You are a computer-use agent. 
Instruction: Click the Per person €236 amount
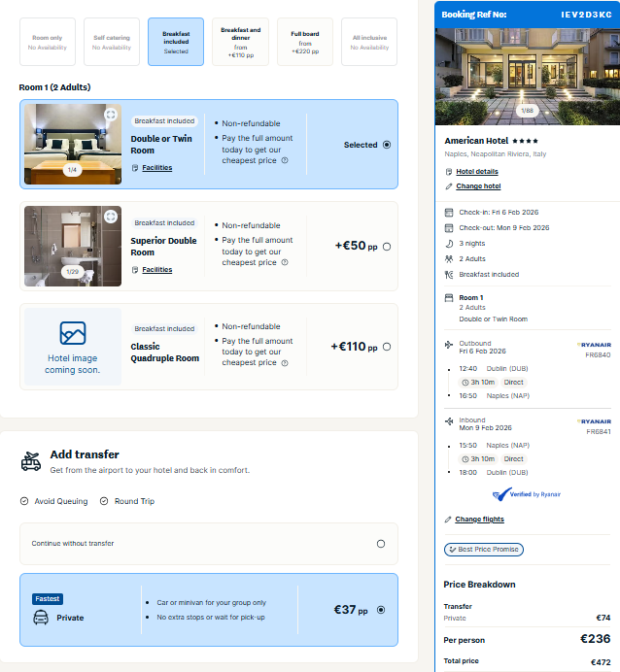point(595,639)
